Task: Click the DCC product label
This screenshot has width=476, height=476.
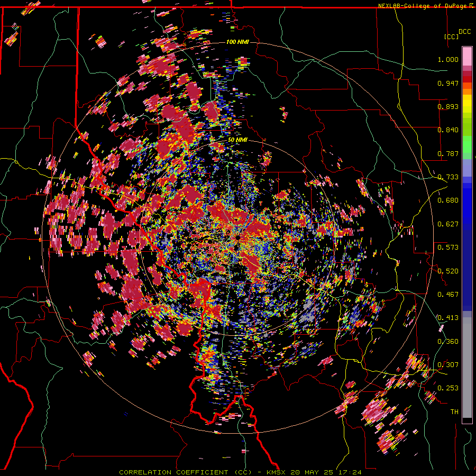Action: 464,32
